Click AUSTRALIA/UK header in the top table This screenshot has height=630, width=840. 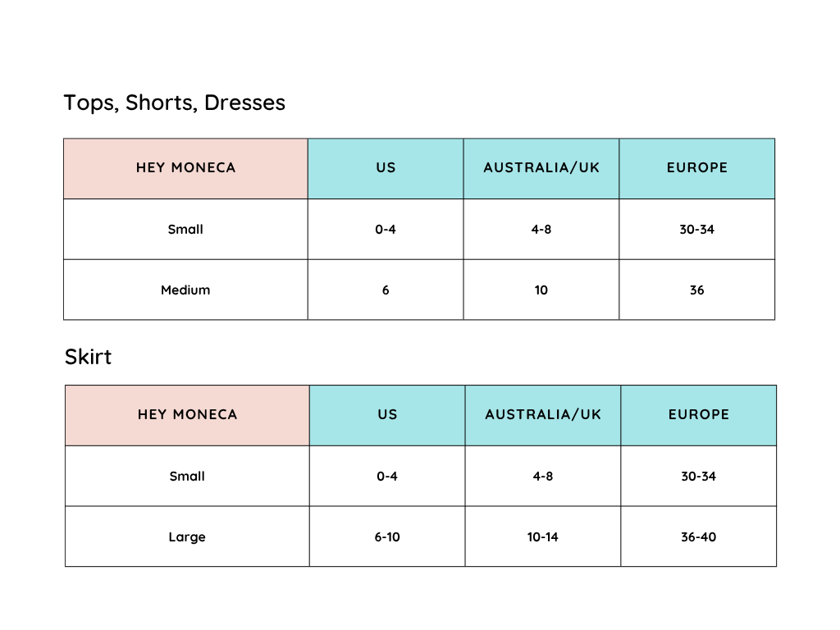[x=541, y=167]
